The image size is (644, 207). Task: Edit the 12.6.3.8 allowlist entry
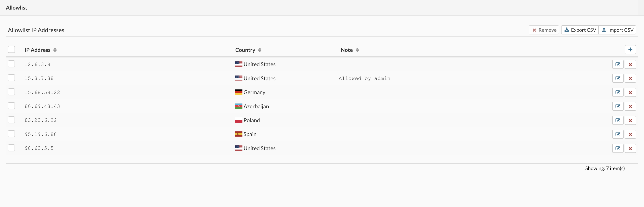[x=617, y=65]
